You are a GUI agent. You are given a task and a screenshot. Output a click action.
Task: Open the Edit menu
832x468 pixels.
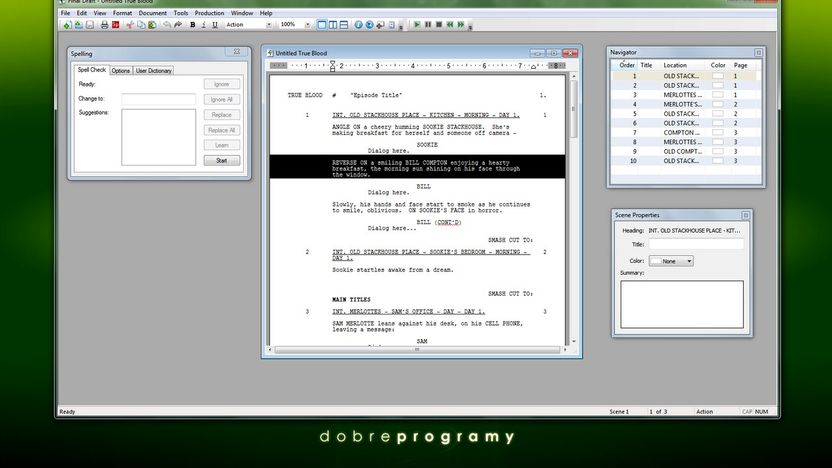[x=82, y=13]
